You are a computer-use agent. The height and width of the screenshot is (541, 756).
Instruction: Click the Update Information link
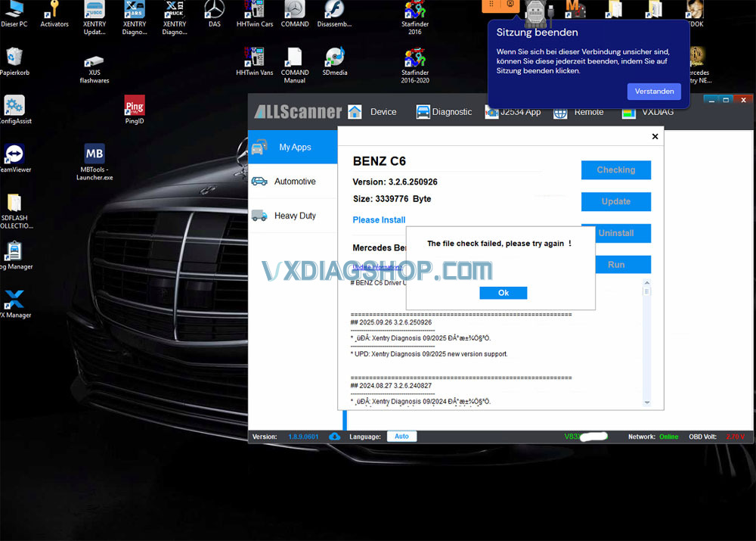click(377, 267)
